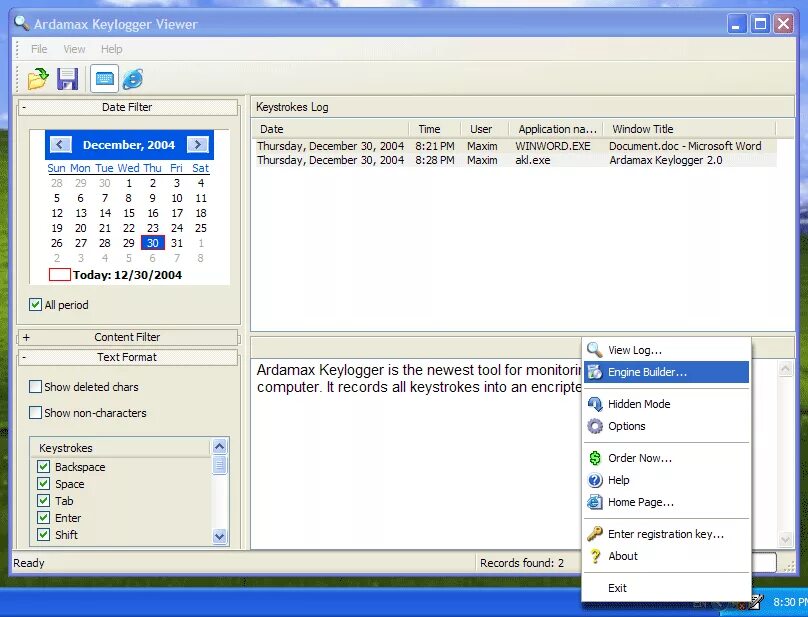Go to next month in calendar
Screen dimensions: 808x617
pos(198,145)
